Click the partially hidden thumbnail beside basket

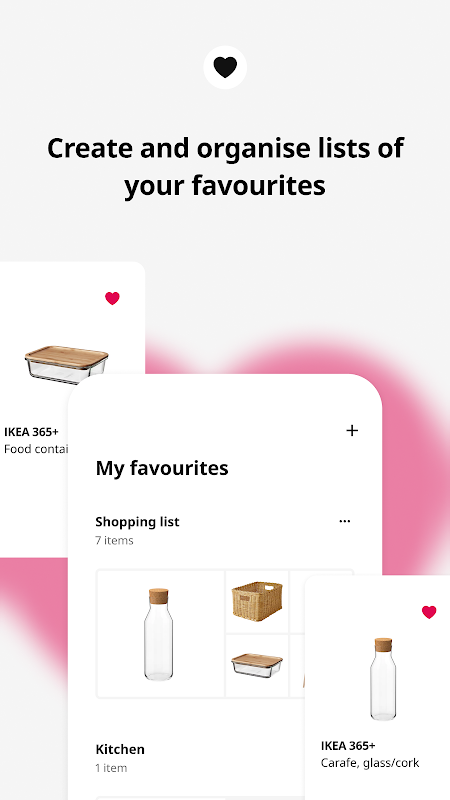297,602
